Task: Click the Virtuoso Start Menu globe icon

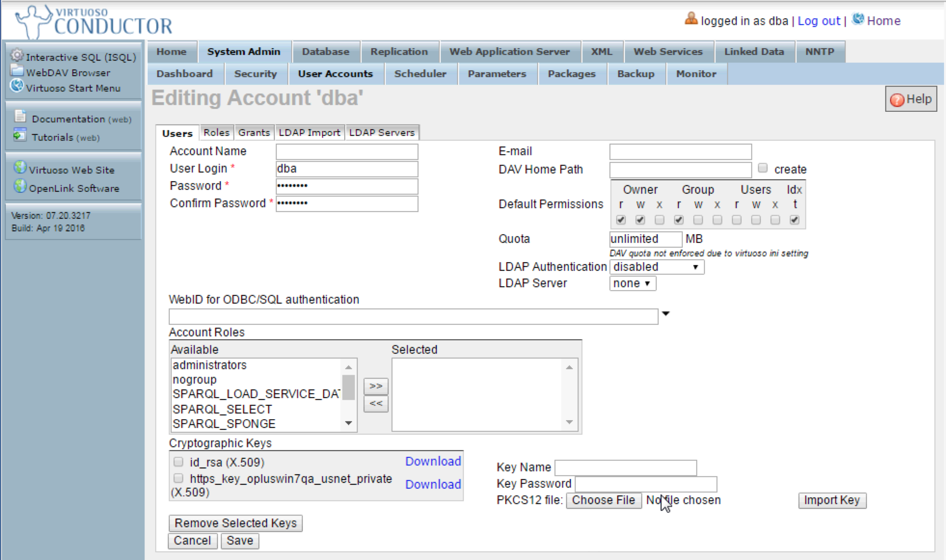Action: coord(17,86)
